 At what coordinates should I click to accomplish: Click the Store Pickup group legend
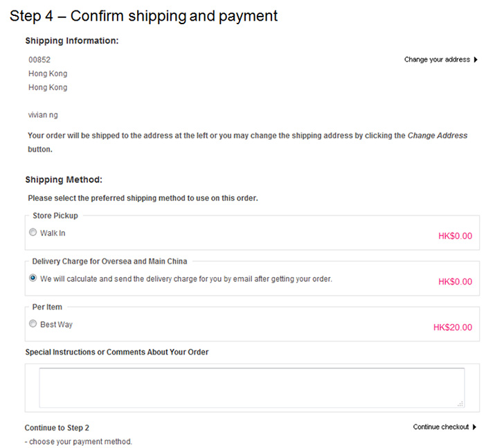pyautogui.click(x=55, y=215)
